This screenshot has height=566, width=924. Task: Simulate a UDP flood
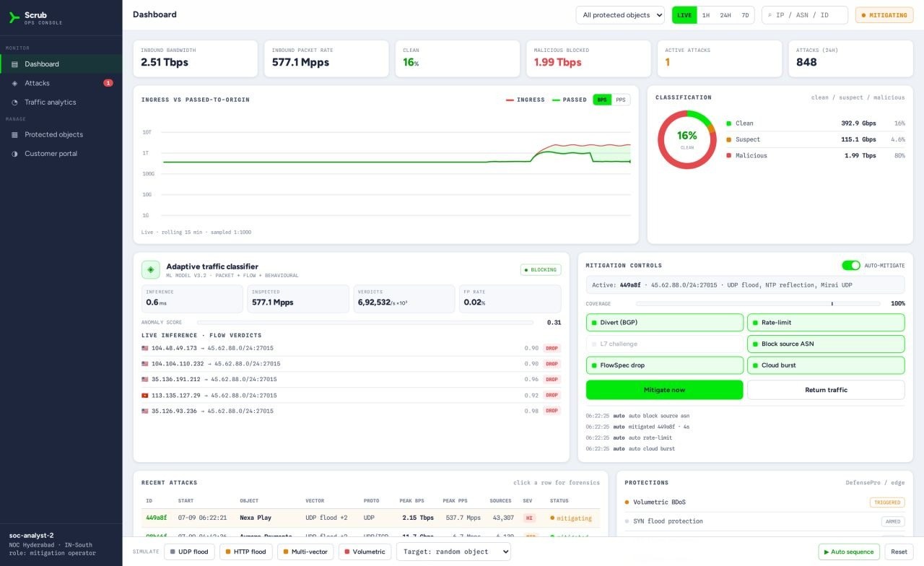click(x=190, y=552)
